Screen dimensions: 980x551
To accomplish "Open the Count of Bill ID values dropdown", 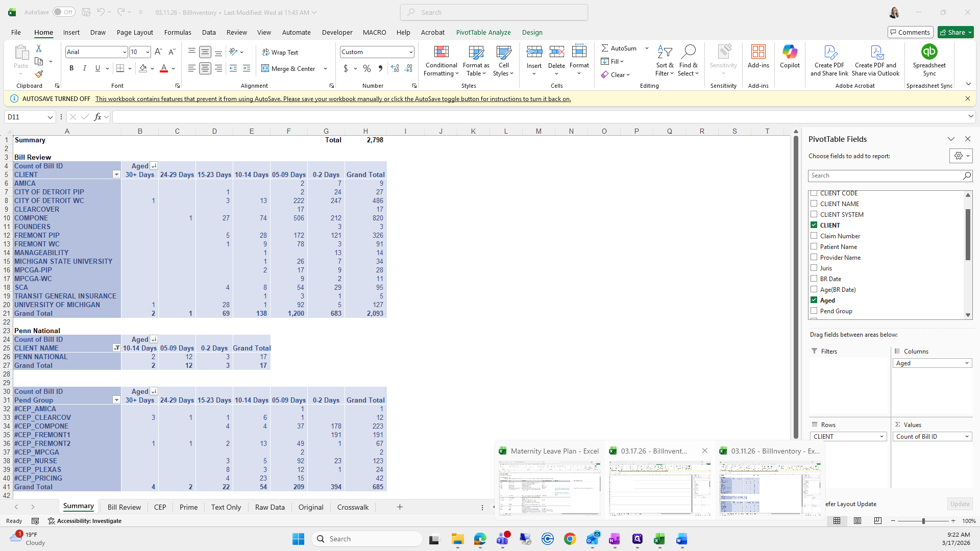I will [x=967, y=437].
